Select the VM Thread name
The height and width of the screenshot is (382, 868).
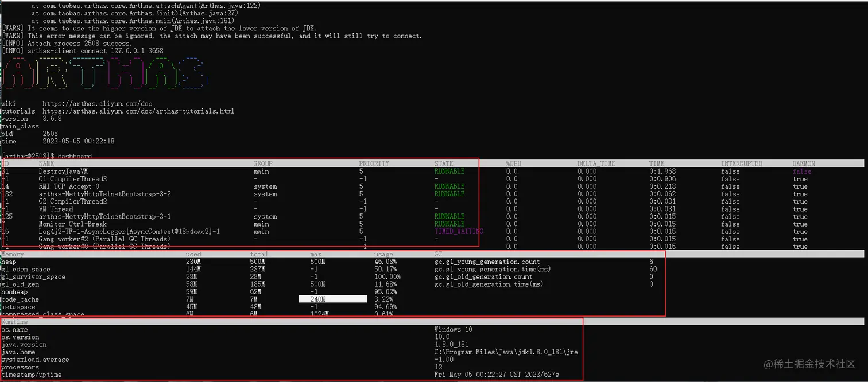(56, 209)
